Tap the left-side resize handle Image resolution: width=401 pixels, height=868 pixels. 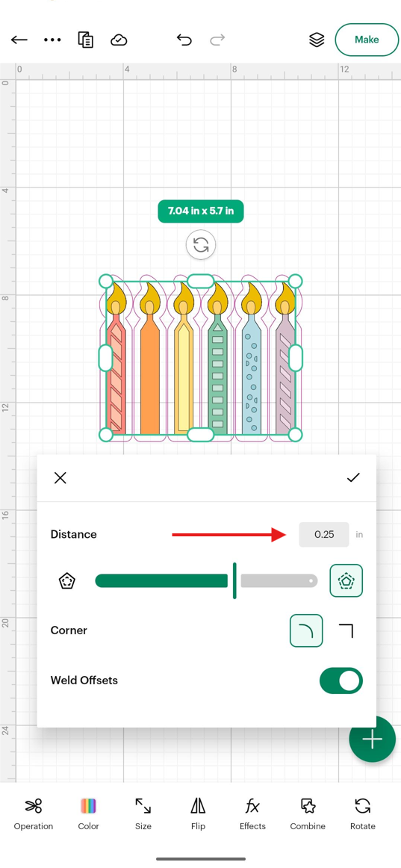105,358
